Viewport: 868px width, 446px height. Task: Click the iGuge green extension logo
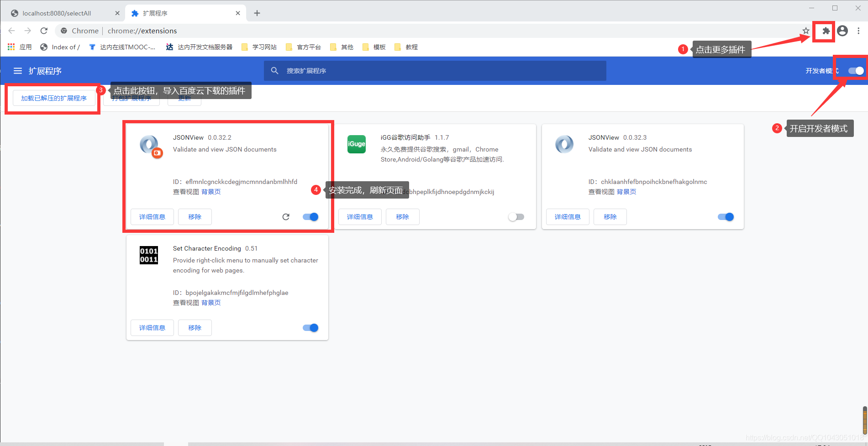[x=357, y=144]
